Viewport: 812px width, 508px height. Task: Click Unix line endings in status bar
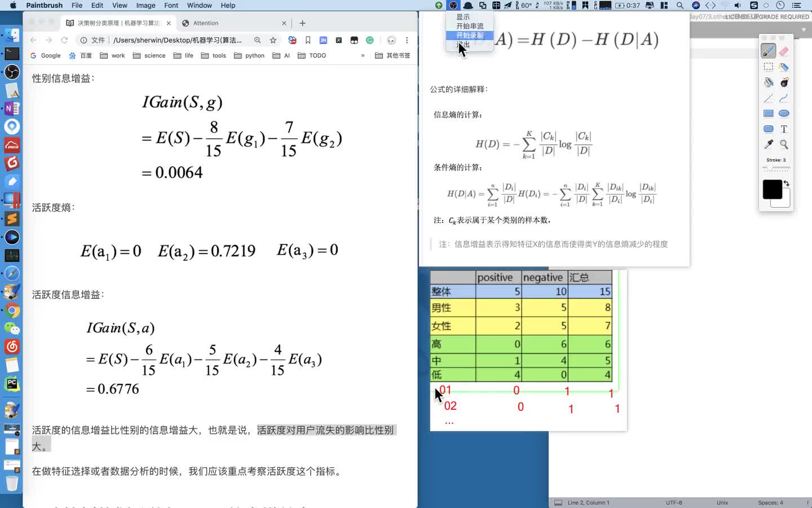pyautogui.click(x=722, y=502)
